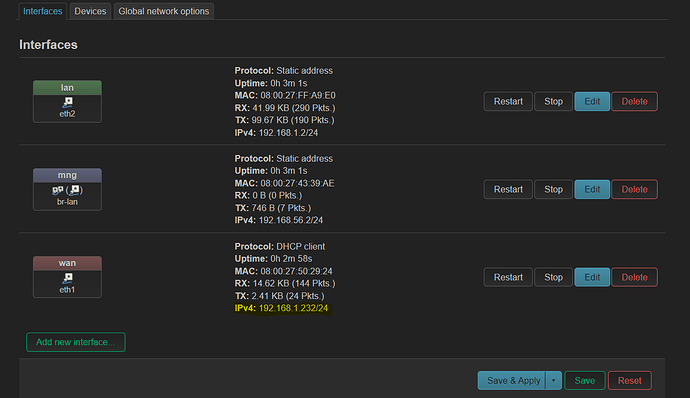Stop the wan interface
Image resolution: width=690 pixels, height=398 pixels.
tap(553, 277)
